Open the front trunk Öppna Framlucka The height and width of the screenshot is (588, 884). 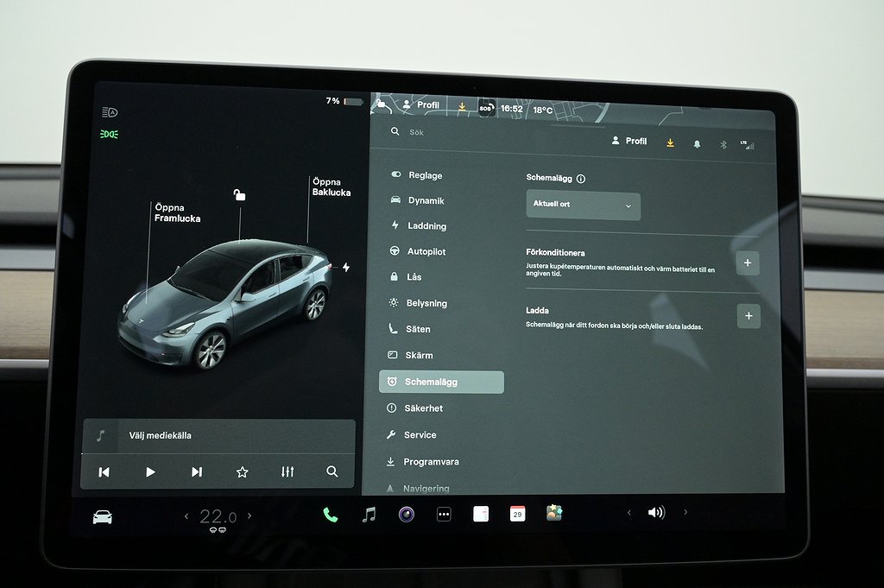click(x=177, y=213)
